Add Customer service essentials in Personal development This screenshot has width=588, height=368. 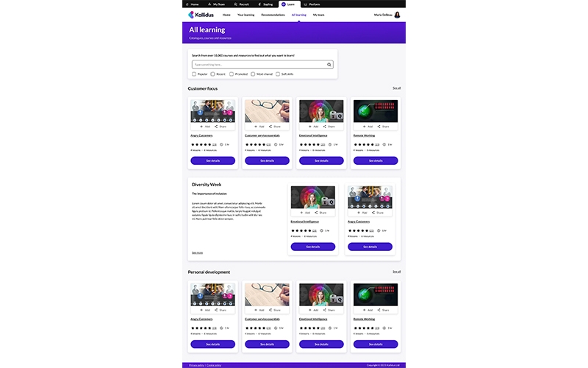pos(259,310)
